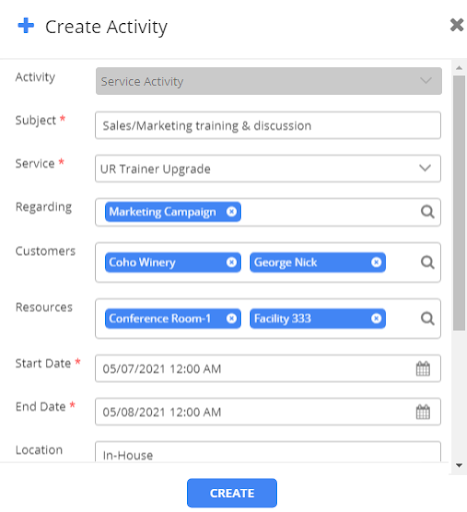This screenshot has height=512, width=467.
Task: Click the vertical scrollbar thumb
Action: point(459,203)
